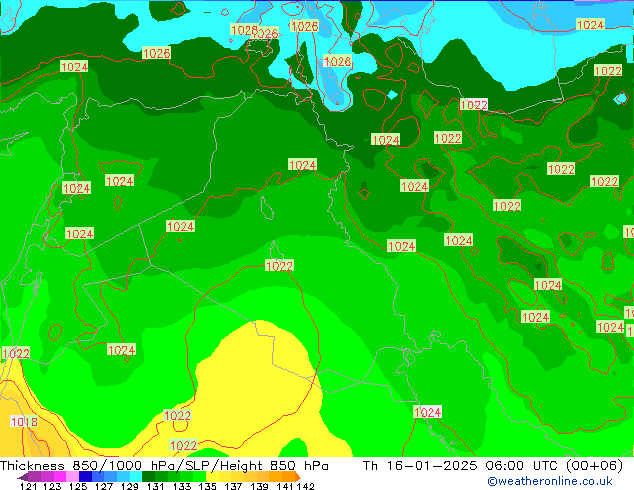Click the legend value 142
Viewport: 634px width, 490px height.
point(305,486)
